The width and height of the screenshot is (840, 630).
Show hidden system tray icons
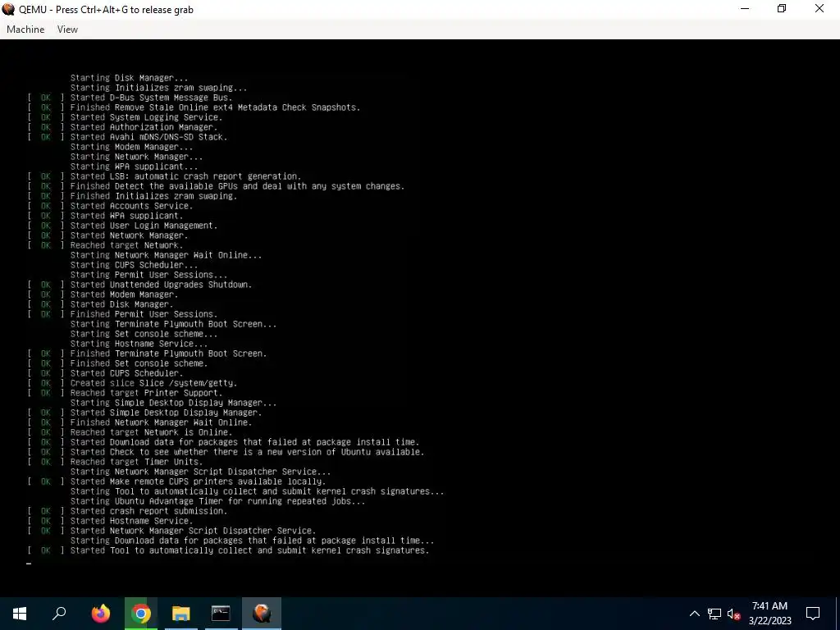694,614
